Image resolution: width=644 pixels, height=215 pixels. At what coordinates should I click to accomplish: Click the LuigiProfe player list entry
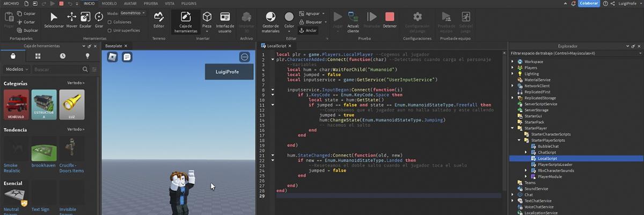pyautogui.click(x=229, y=71)
